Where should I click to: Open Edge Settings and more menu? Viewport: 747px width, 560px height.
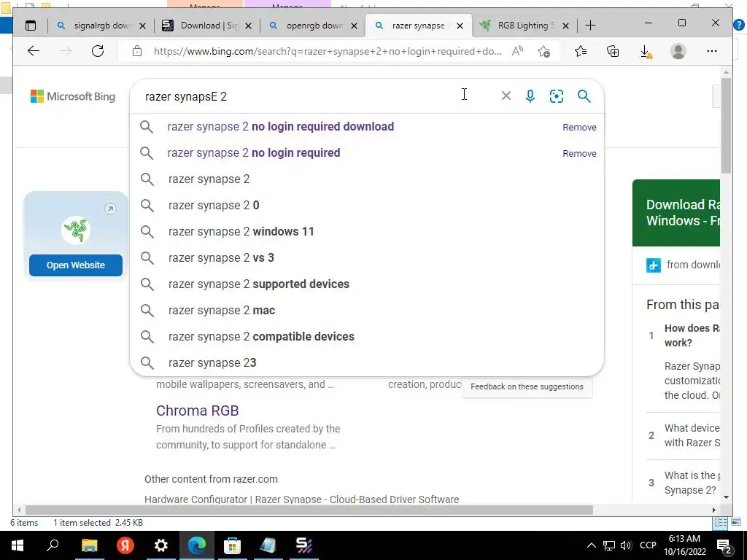[712, 51]
